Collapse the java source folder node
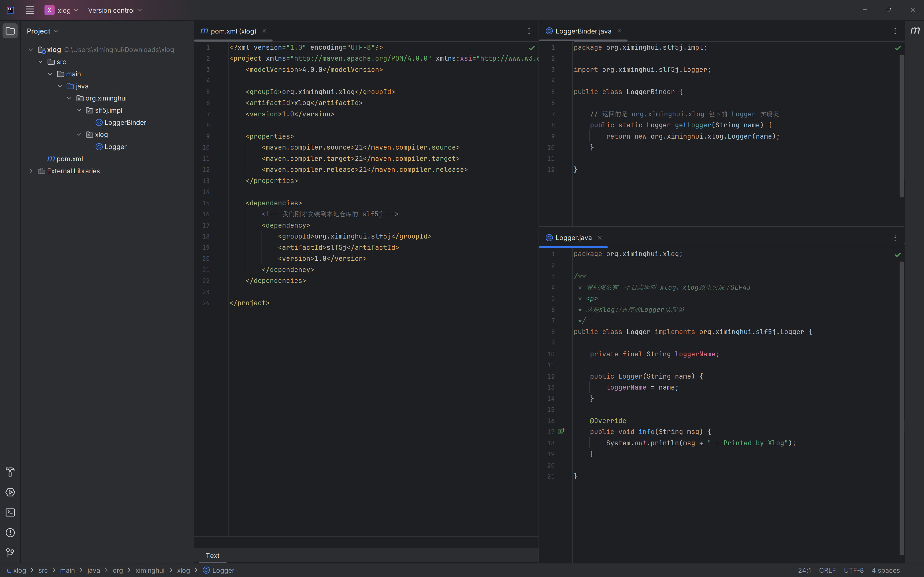 coord(60,86)
